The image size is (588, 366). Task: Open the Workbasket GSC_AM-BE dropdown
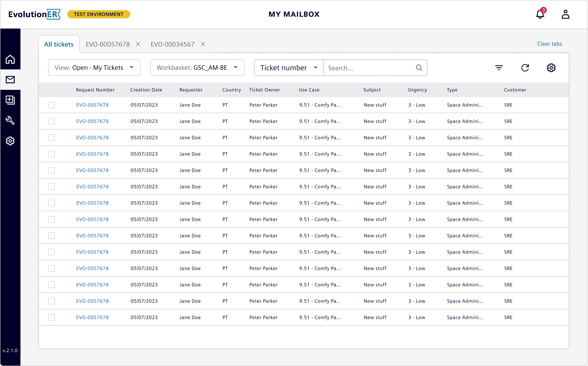click(197, 68)
